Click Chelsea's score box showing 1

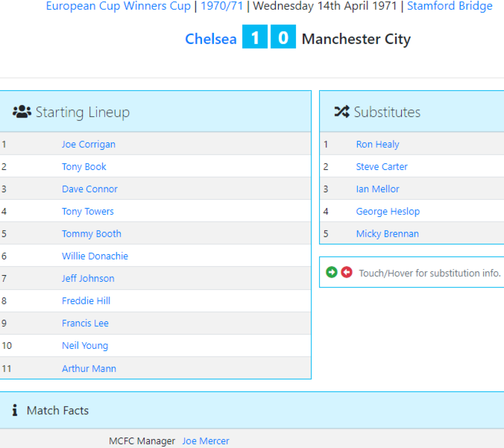(x=255, y=37)
